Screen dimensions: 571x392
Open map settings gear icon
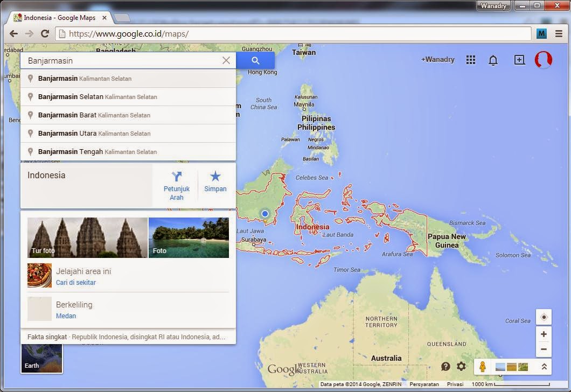[x=461, y=366]
